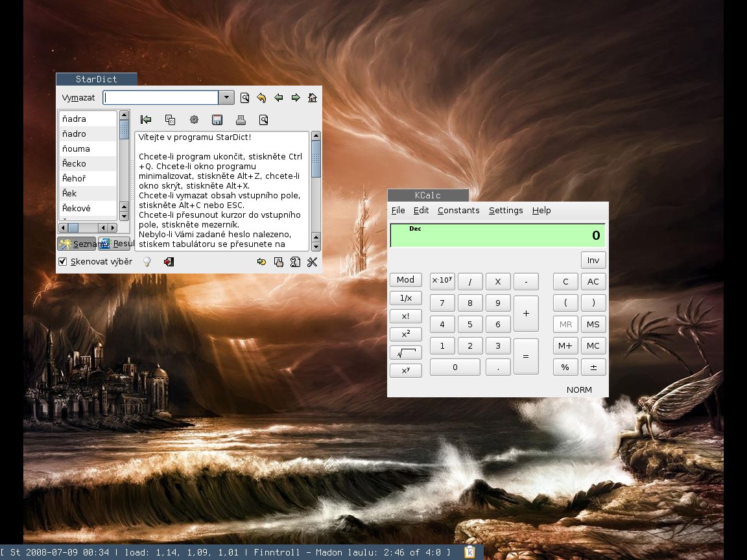Select the word "ňadra" in the list
The width and height of the screenshot is (747, 560).
click(88, 119)
